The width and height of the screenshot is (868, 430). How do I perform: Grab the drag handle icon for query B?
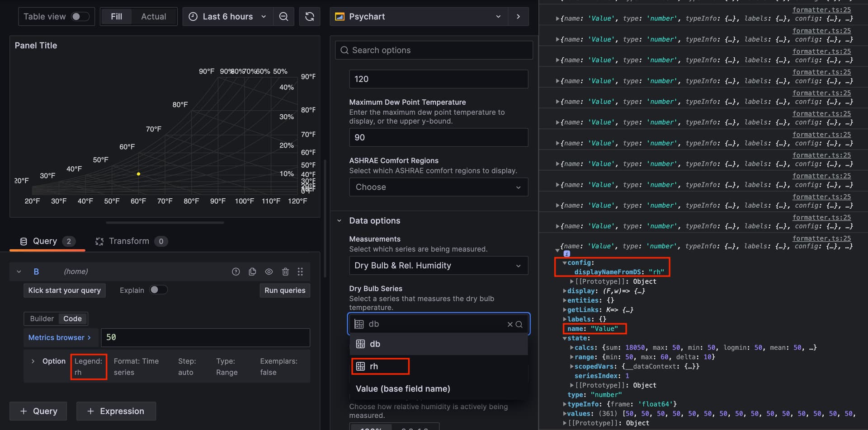[300, 271]
